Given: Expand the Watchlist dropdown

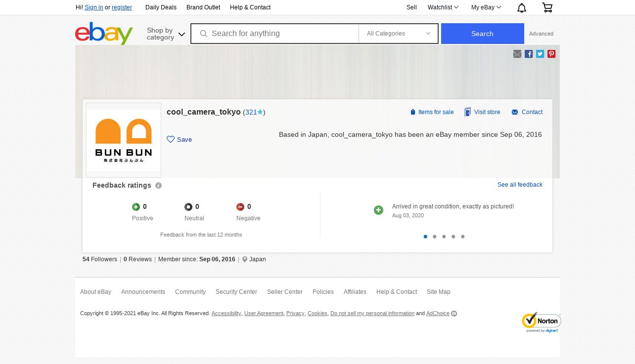Looking at the screenshot, I should (443, 7).
